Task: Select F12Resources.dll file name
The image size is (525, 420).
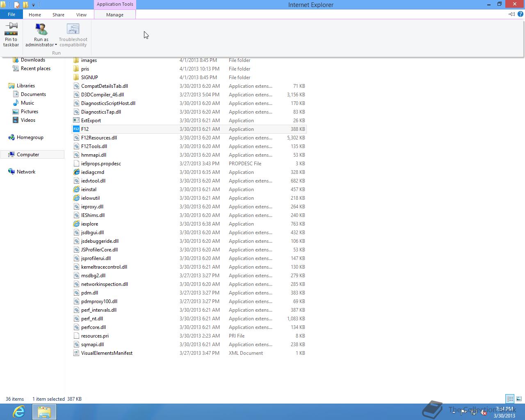Action: coord(99,138)
